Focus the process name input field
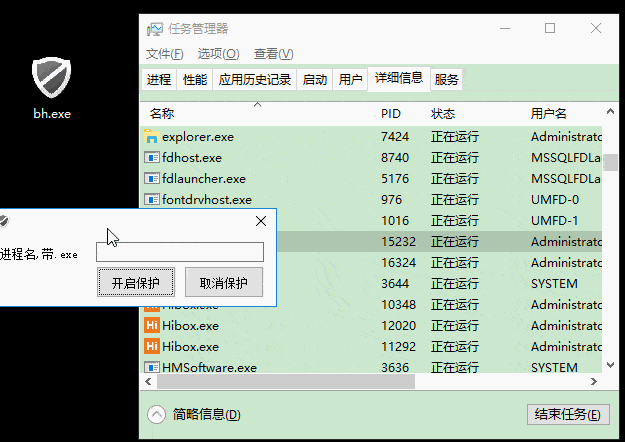The image size is (625, 442). pos(180,252)
